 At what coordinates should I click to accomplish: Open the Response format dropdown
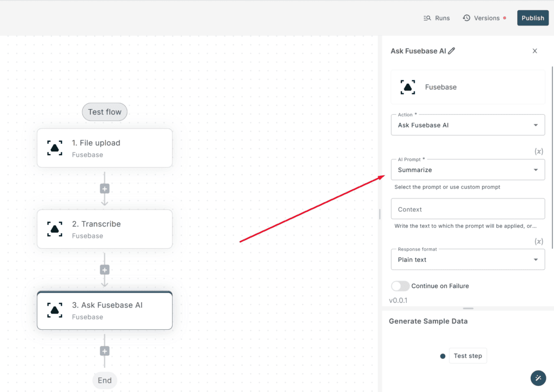coord(468,260)
